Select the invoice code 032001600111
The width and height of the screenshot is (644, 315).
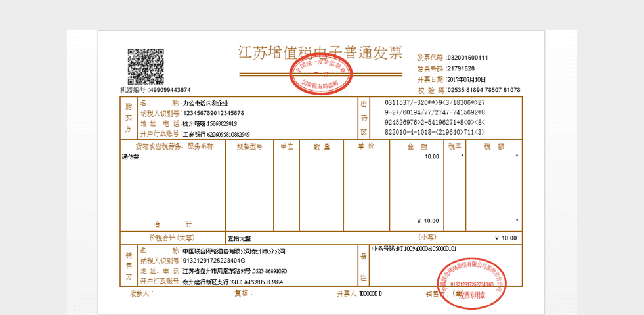click(x=467, y=58)
